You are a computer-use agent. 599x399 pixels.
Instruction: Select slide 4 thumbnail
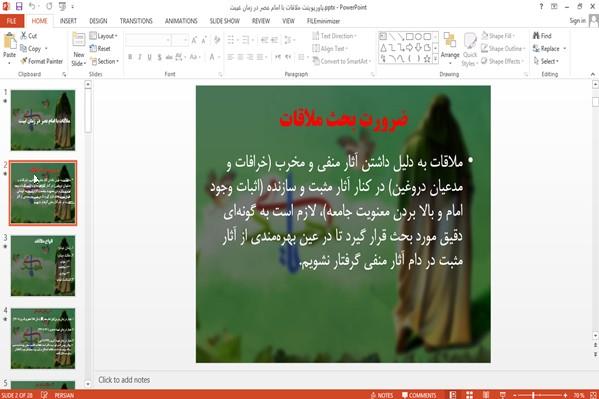click(43, 338)
